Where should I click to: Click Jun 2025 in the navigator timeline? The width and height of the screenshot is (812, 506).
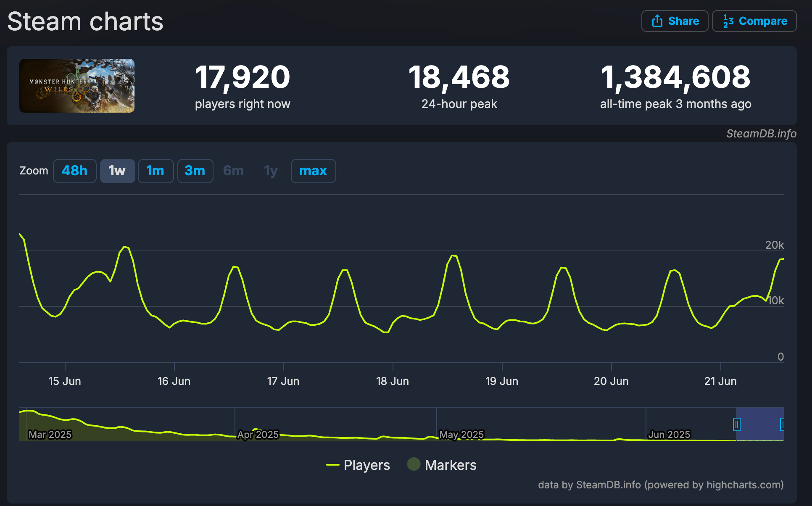pos(669,435)
